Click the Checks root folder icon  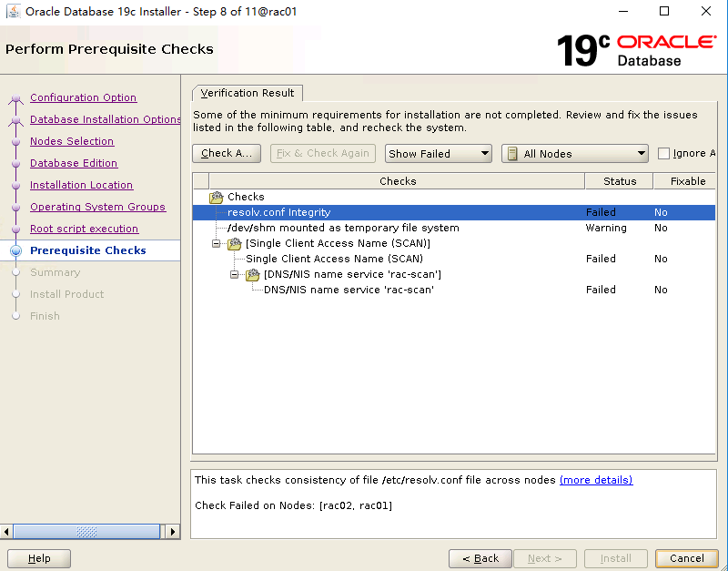pos(217,197)
